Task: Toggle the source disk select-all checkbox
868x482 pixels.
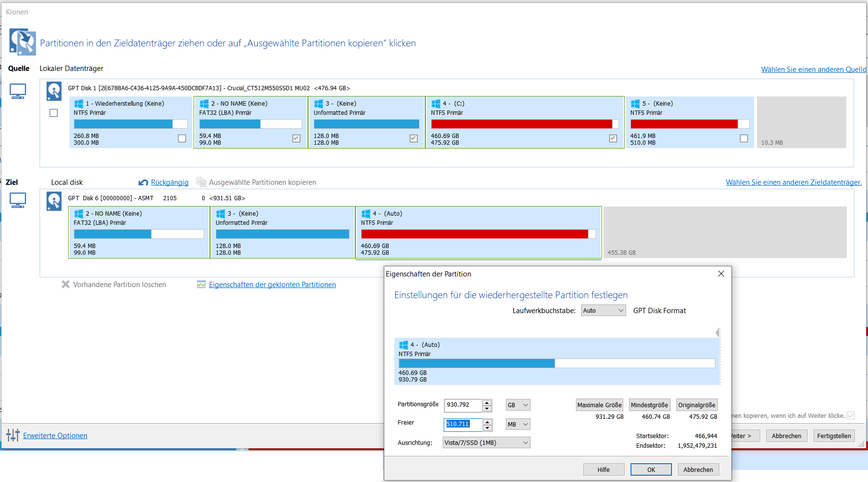Action: click(x=54, y=113)
